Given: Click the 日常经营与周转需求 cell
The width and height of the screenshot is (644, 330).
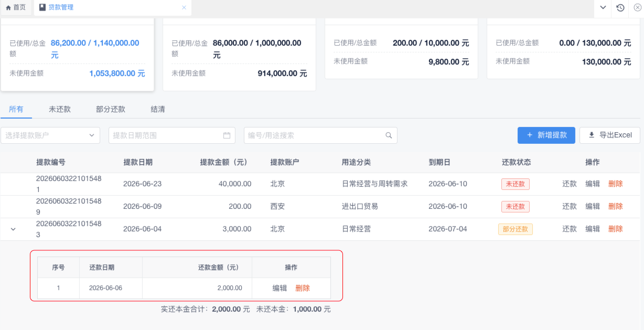Looking at the screenshot, I should pyautogui.click(x=375, y=184).
